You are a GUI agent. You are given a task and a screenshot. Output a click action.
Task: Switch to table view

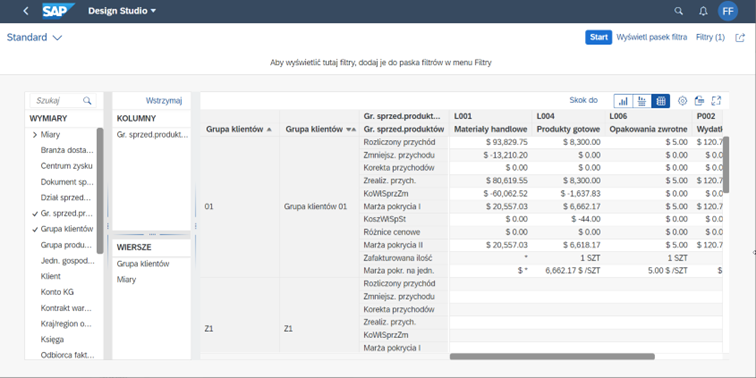661,101
